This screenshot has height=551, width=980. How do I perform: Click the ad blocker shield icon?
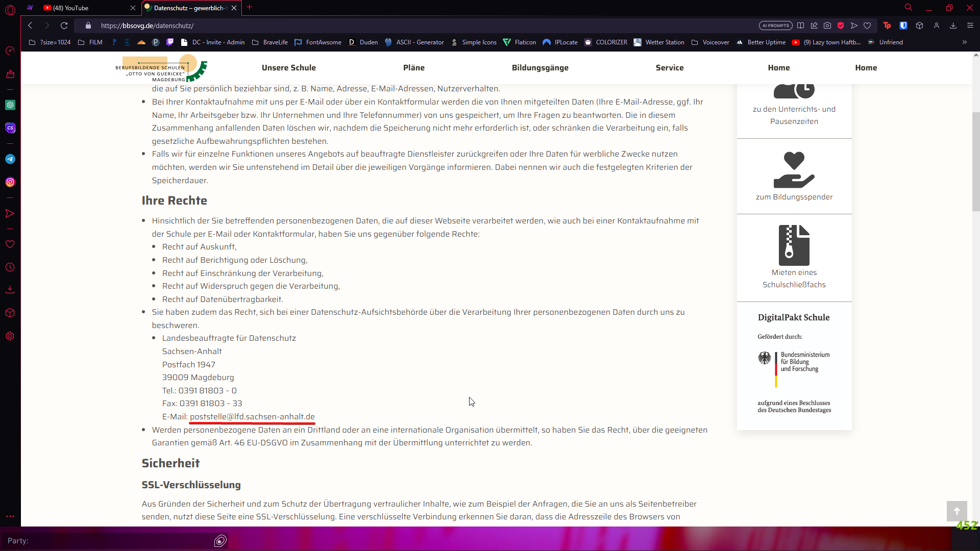(x=841, y=26)
